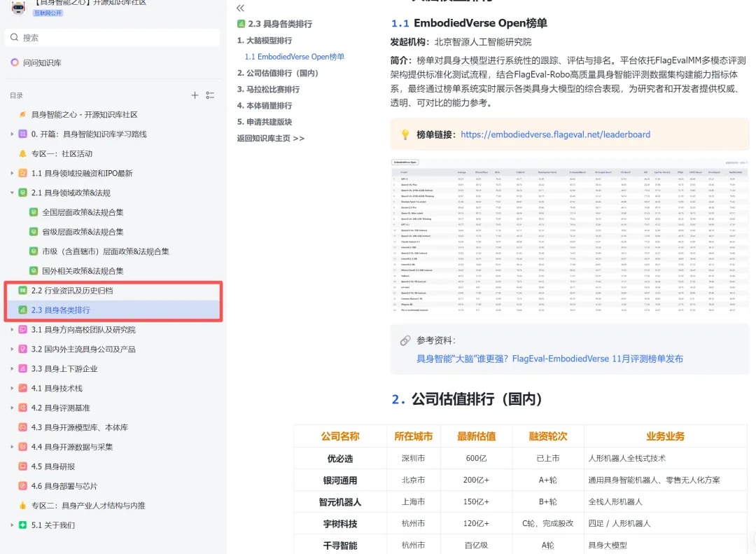Click the chain link icon beside 参考资料

point(405,340)
